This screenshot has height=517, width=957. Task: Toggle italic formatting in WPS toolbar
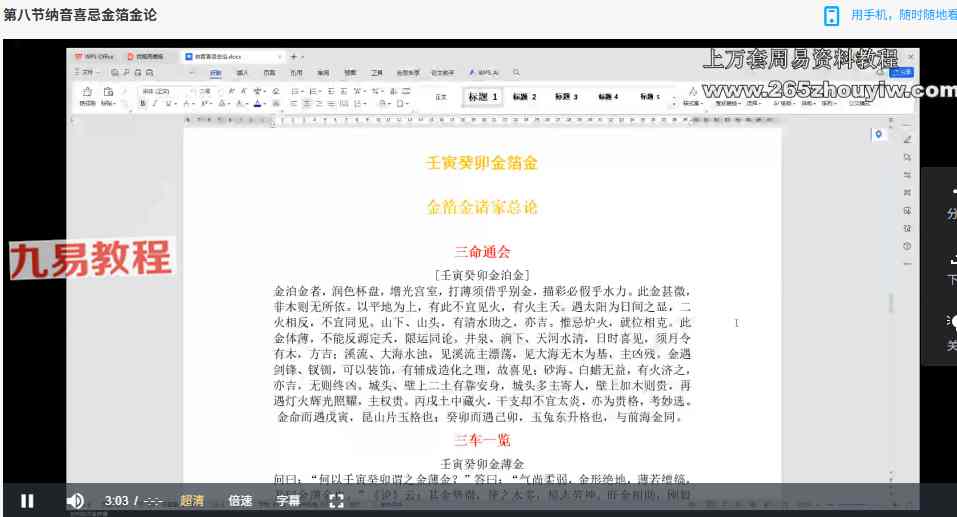pyautogui.click(x=155, y=103)
